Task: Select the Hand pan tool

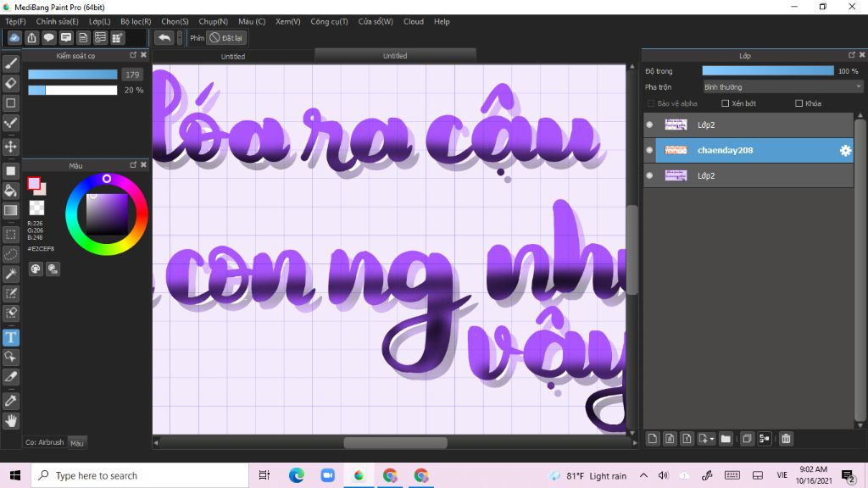Action: point(10,421)
